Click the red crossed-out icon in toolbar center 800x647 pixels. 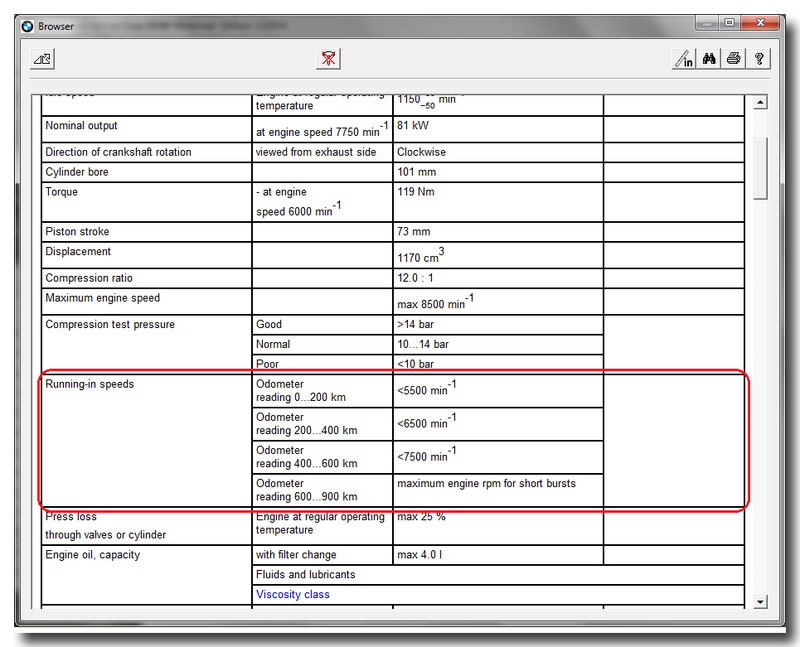pyautogui.click(x=328, y=59)
